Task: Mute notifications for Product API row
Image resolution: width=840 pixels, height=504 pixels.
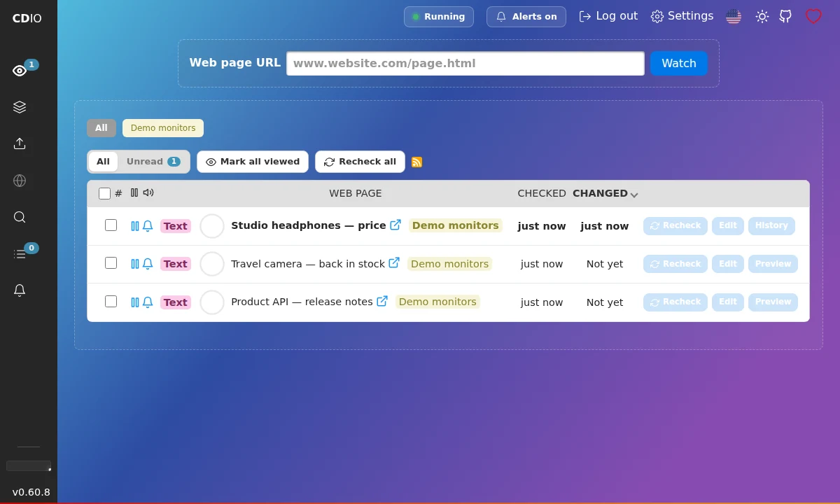Action: [148, 302]
